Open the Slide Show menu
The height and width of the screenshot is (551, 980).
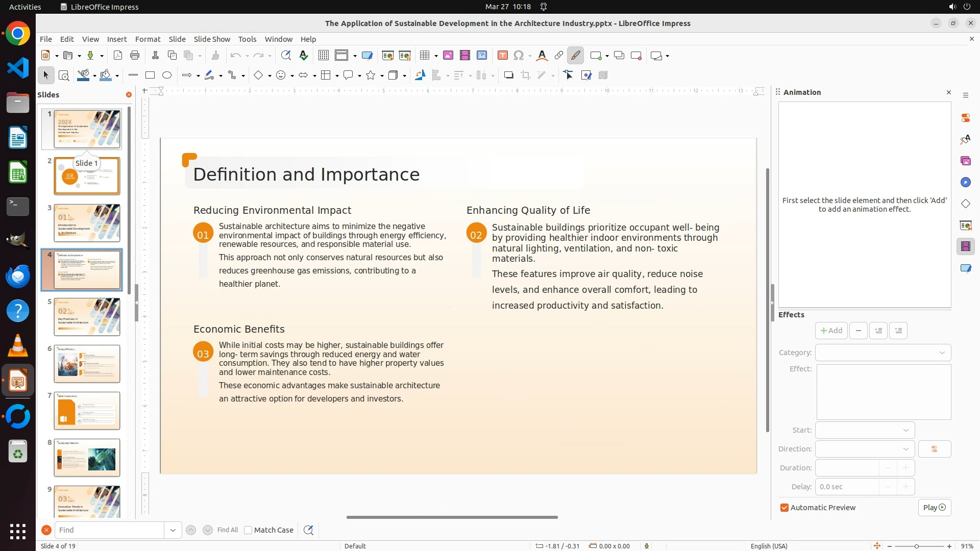coord(212,39)
